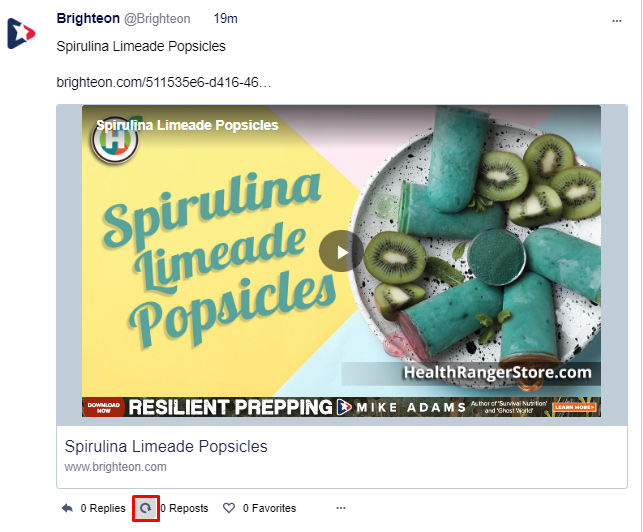Open the post options ellipsis at top right
This screenshot has height=532, width=643.
click(x=616, y=21)
